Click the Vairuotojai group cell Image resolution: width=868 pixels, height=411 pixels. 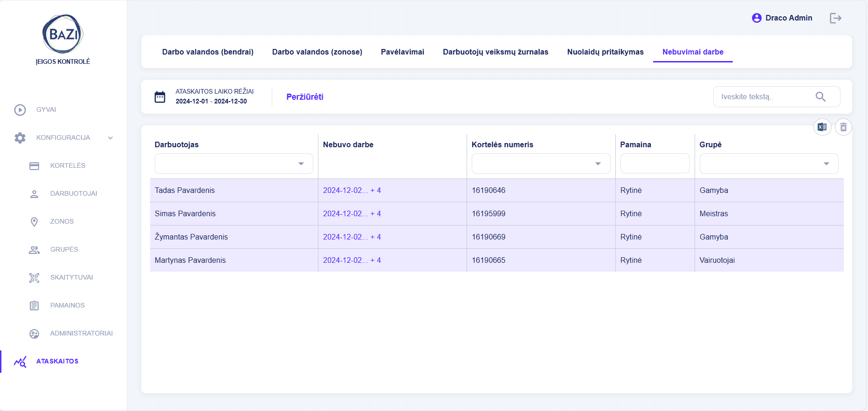717,260
